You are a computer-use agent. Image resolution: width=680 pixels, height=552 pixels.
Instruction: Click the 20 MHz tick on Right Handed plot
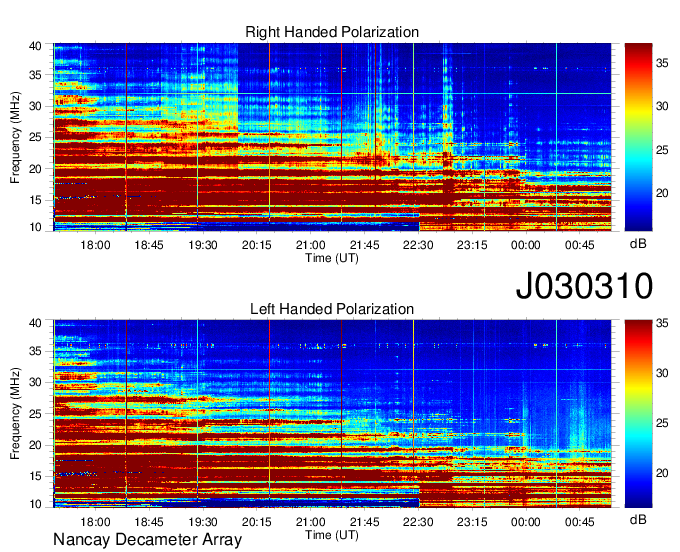tap(35, 169)
